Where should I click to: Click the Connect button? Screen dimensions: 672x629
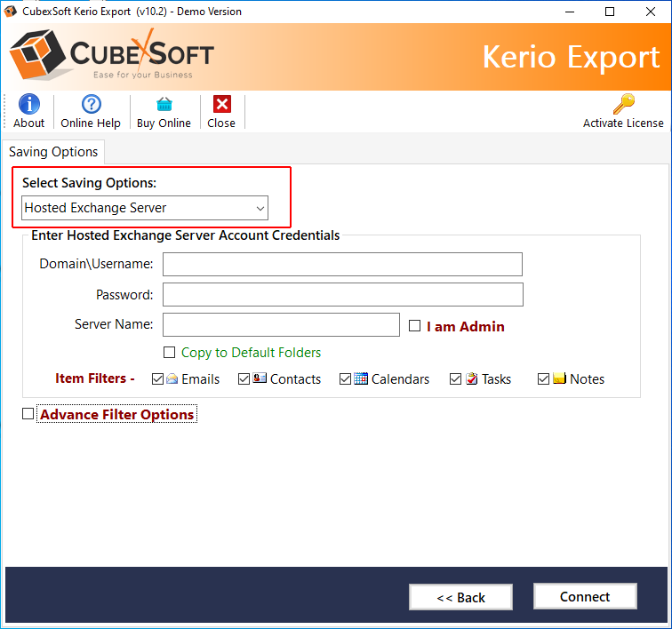pos(585,596)
